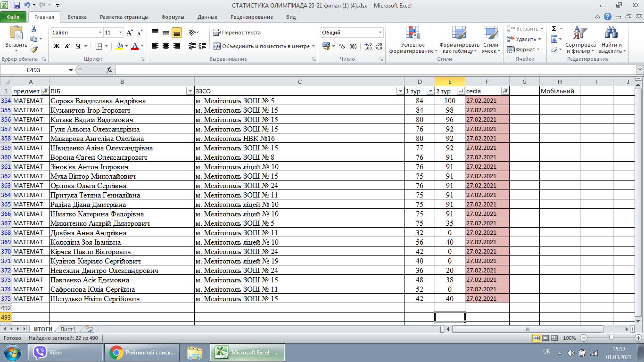Open the font name Calibri dropdown
Viewport: 644px width, 362px height.
coord(100,33)
